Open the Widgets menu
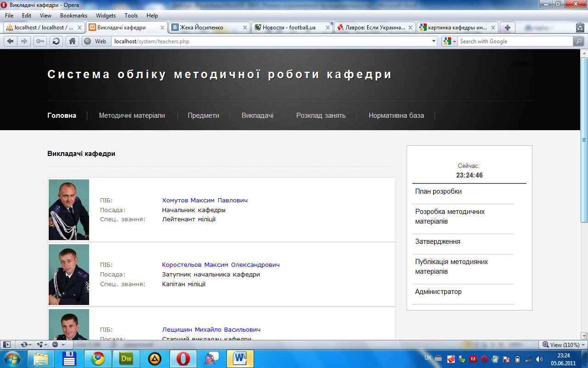This screenshot has height=368, width=588. pyautogui.click(x=106, y=16)
